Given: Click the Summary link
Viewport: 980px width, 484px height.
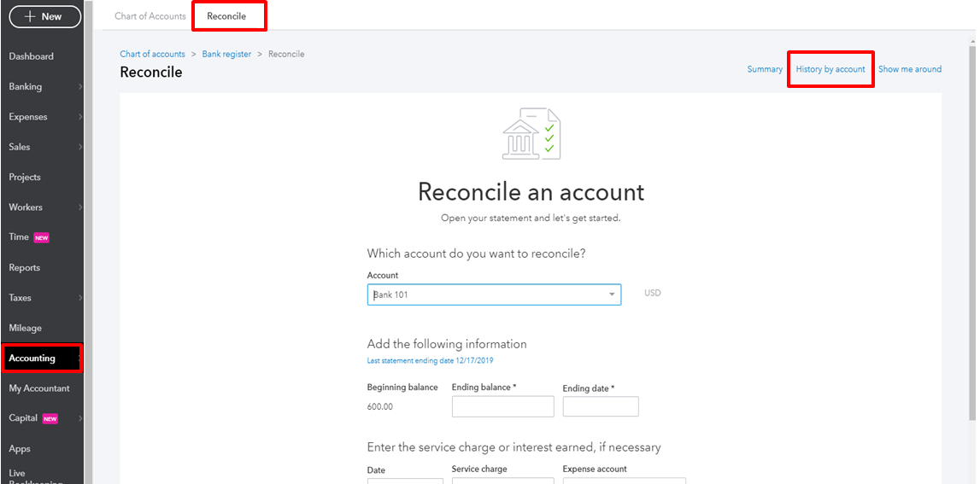Looking at the screenshot, I should pyautogui.click(x=765, y=69).
